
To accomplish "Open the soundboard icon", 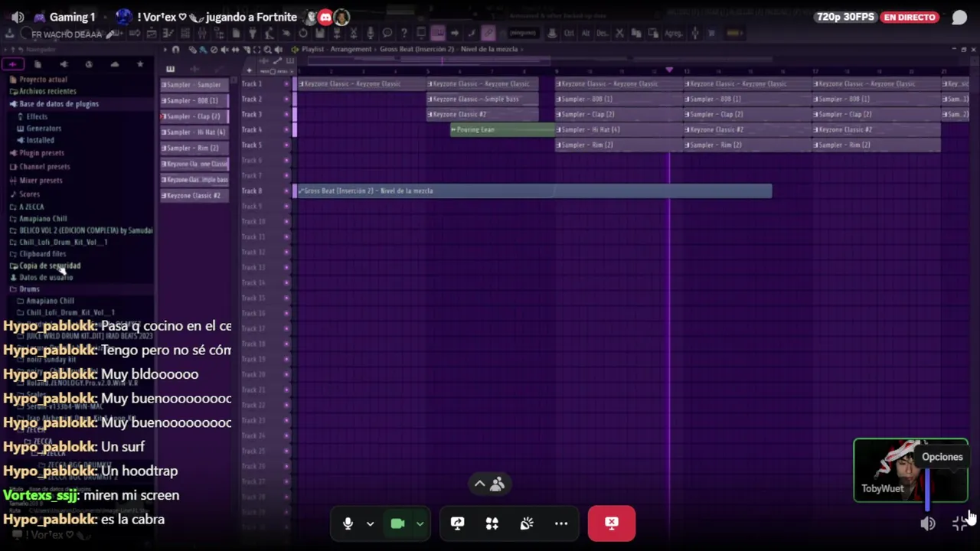I will click(x=526, y=523).
